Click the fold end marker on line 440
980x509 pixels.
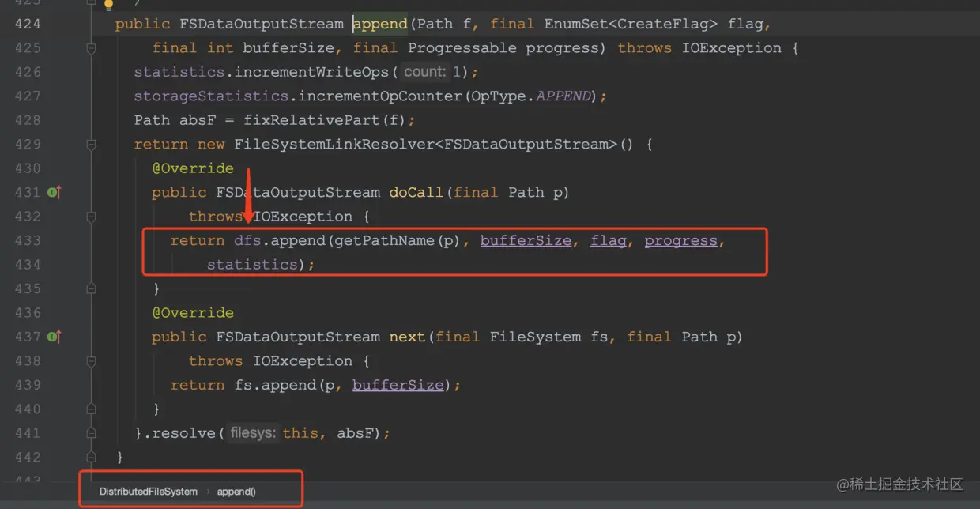(91, 409)
